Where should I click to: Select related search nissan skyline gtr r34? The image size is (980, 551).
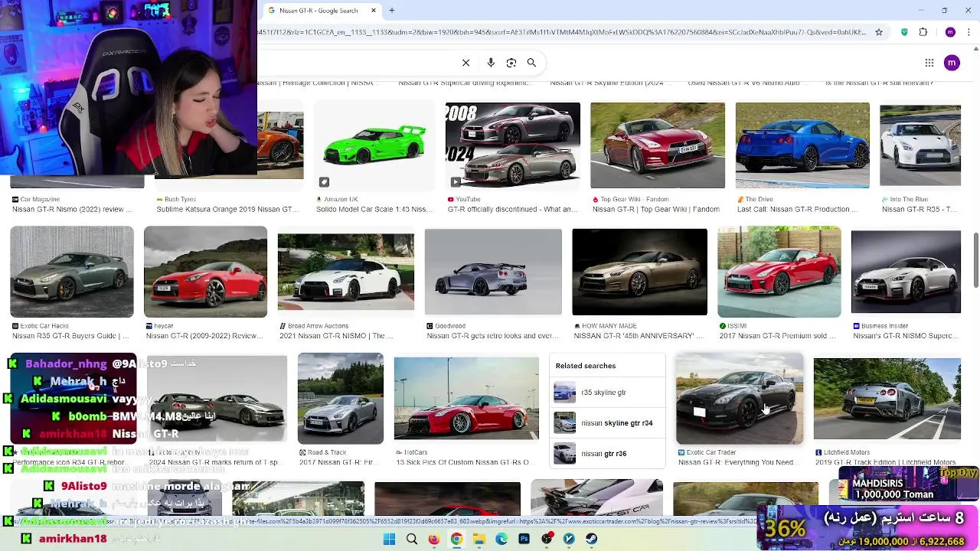606,423
